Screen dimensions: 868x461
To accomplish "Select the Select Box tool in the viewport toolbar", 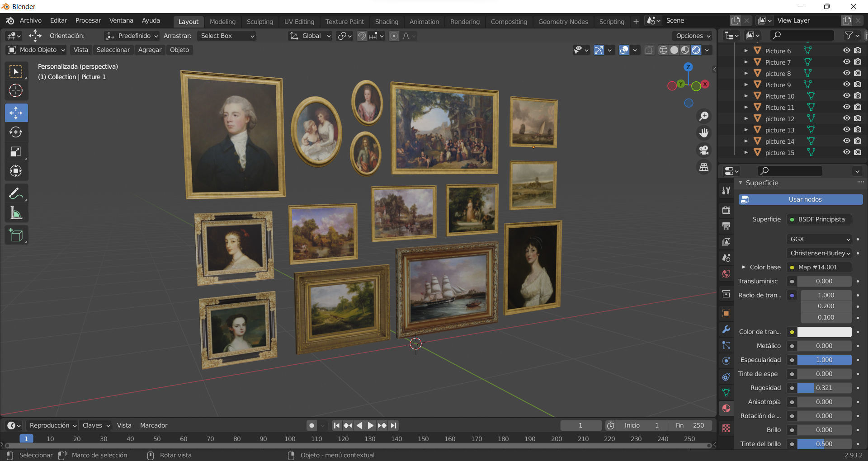I will click(x=16, y=71).
